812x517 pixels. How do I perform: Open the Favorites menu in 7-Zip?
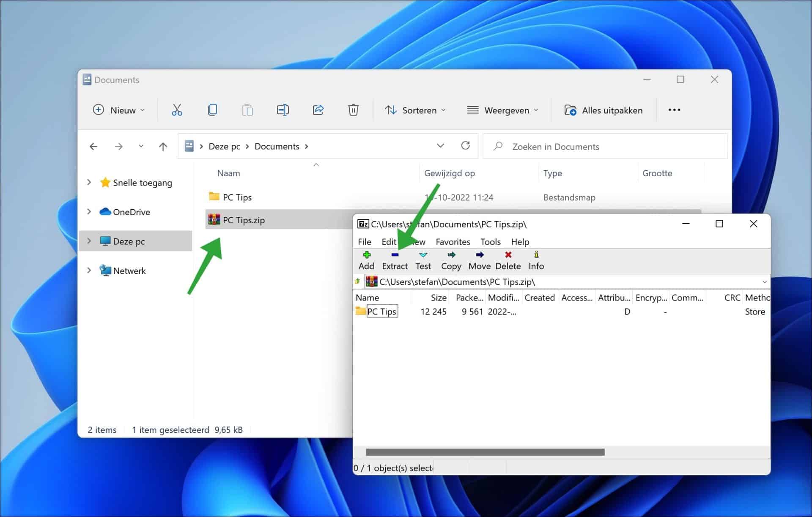(x=453, y=242)
